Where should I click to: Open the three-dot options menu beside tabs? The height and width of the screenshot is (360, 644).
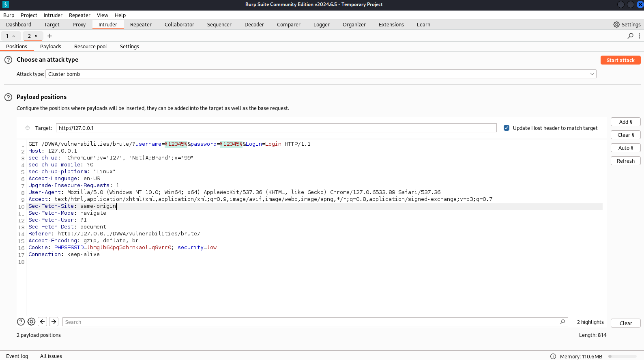click(x=640, y=36)
